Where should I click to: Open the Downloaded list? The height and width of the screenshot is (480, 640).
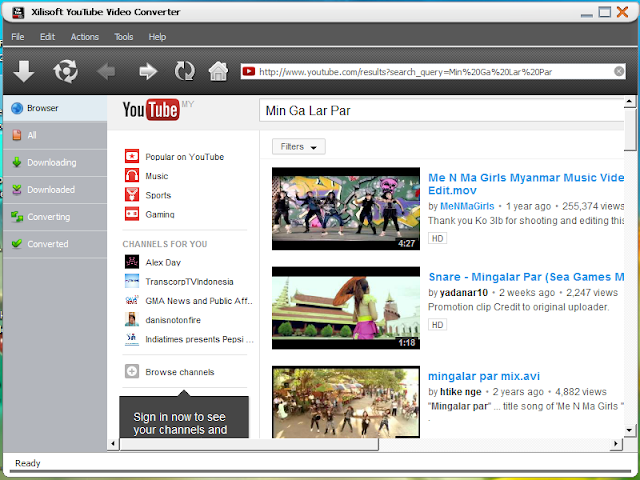pyautogui.click(x=55, y=189)
